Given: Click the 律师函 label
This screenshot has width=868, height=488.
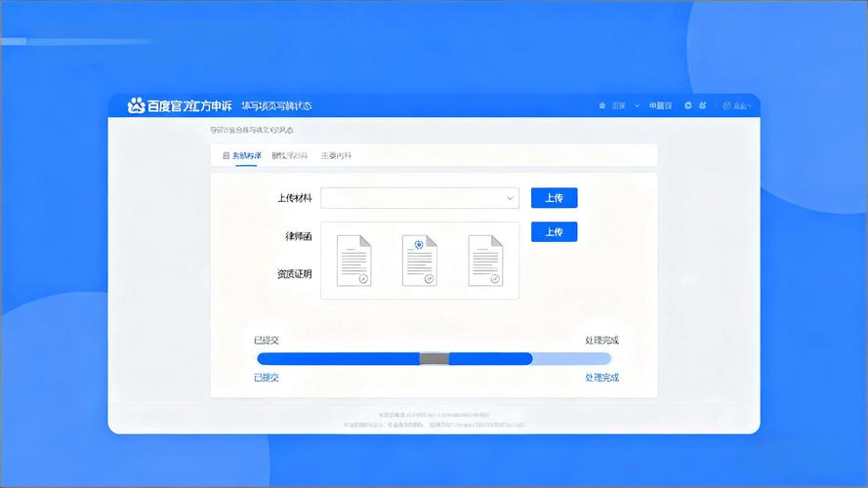Looking at the screenshot, I should tap(299, 236).
